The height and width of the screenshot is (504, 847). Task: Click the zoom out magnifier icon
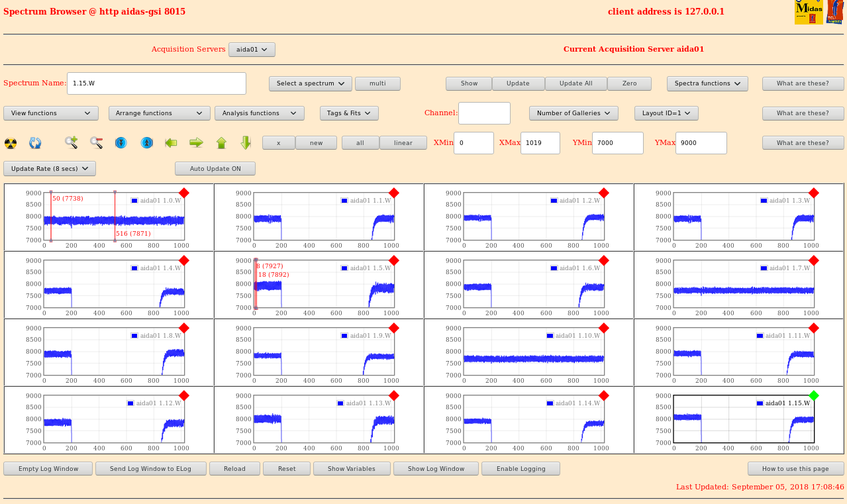(97, 142)
